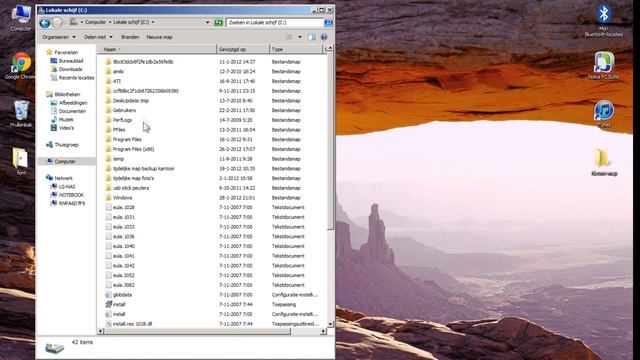This screenshot has width=640, height=360.
Task: Select Documenten library in sidebar
Action: click(72, 111)
